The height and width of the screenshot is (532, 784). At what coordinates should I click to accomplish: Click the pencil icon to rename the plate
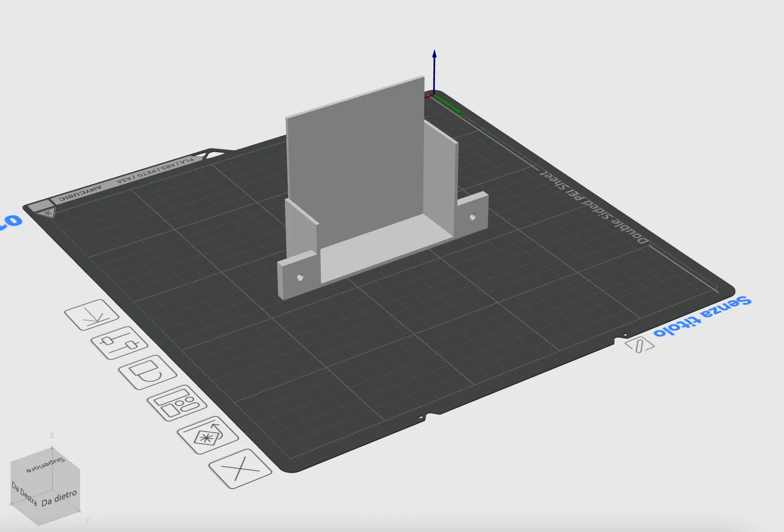(639, 345)
